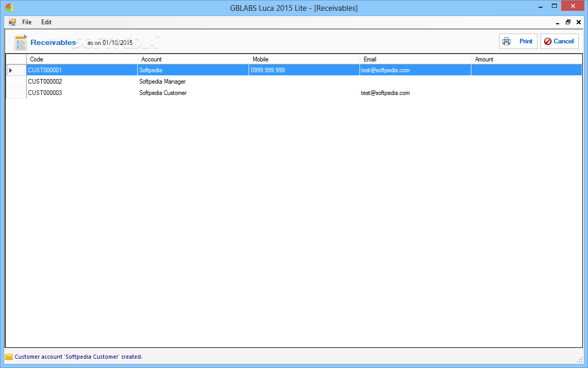Image resolution: width=588 pixels, height=368 pixels.
Task: Click the Cancel button
Action: tap(559, 41)
